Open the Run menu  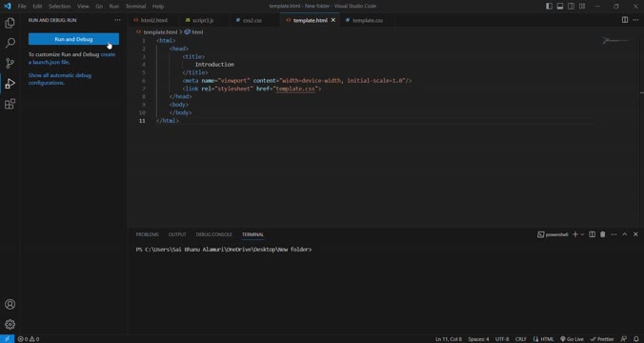(114, 6)
